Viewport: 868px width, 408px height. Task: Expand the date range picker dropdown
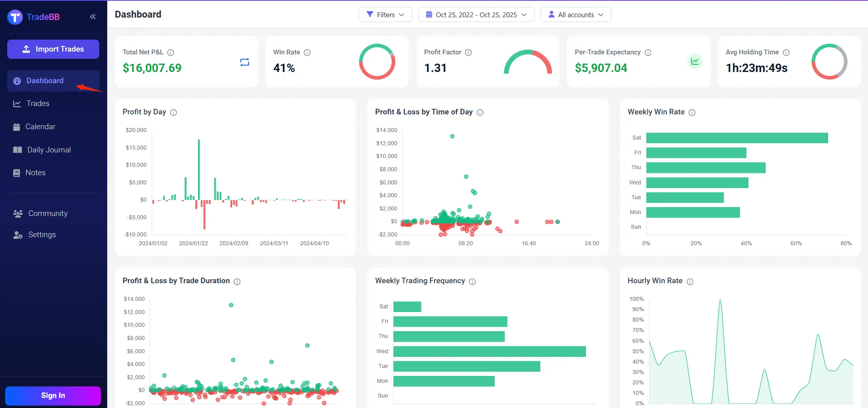point(476,15)
